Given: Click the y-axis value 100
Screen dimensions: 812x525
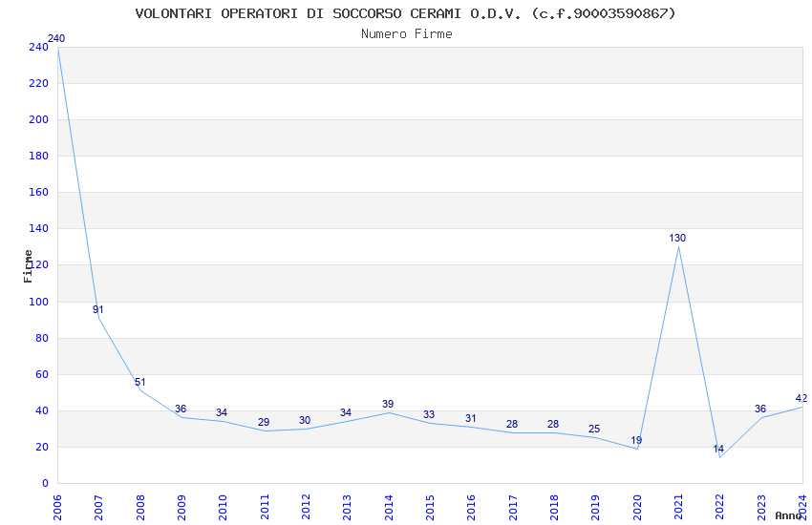Looking at the screenshot, I should [x=39, y=302].
